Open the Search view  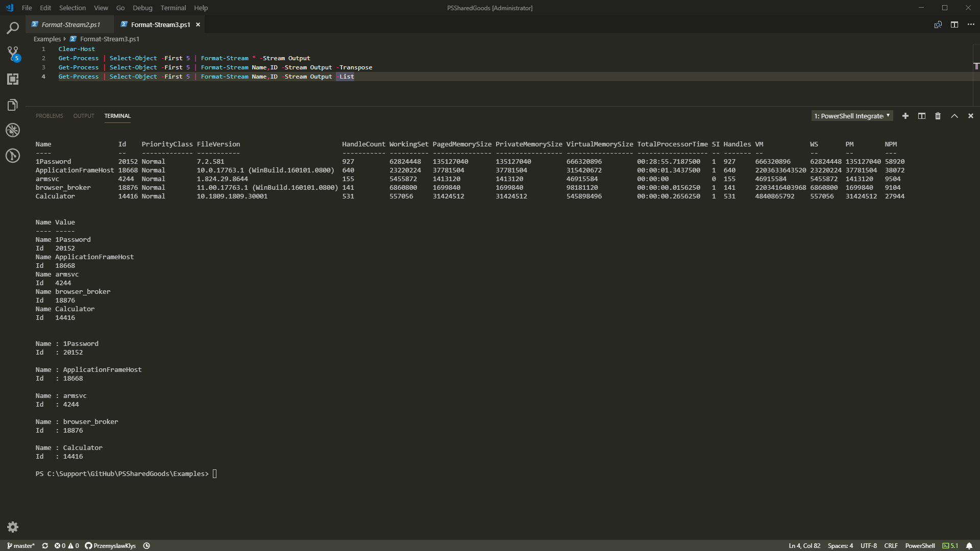pos(12,28)
